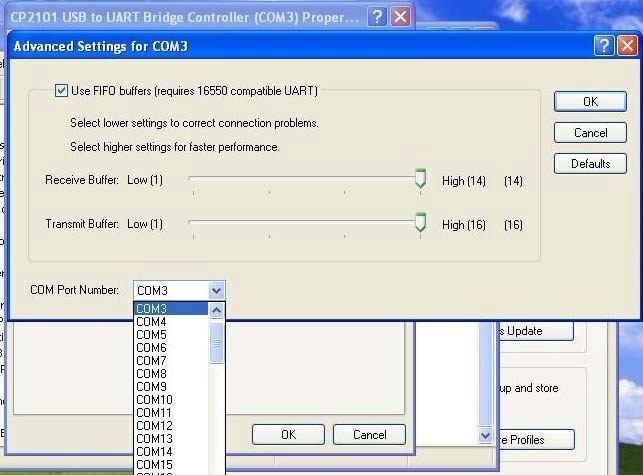Toggle the Use FIFO buffers checkbox

pos(62,91)
